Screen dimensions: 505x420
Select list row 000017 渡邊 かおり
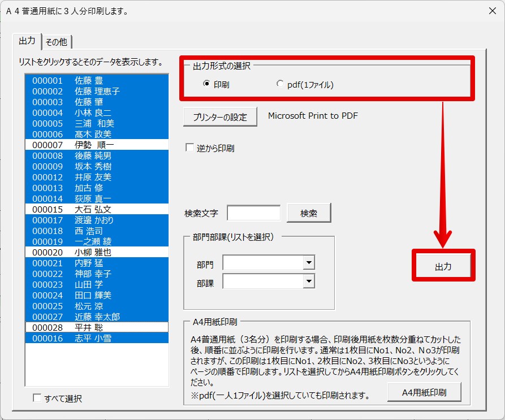[97, 220]
